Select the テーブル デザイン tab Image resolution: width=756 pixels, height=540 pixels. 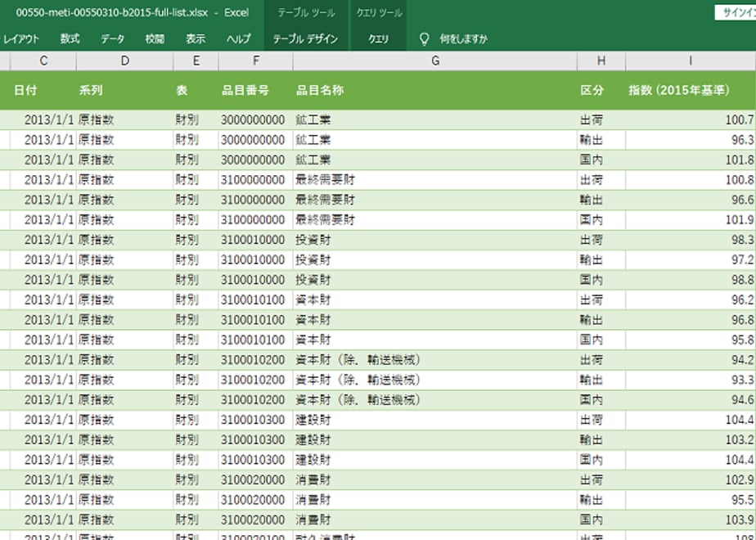click(x=305, y=39)
